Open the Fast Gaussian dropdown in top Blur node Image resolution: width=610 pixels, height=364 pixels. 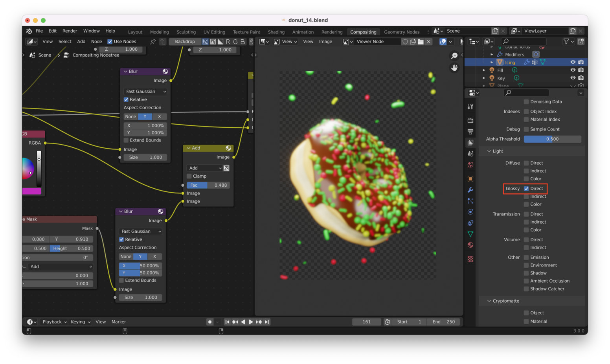145,92
